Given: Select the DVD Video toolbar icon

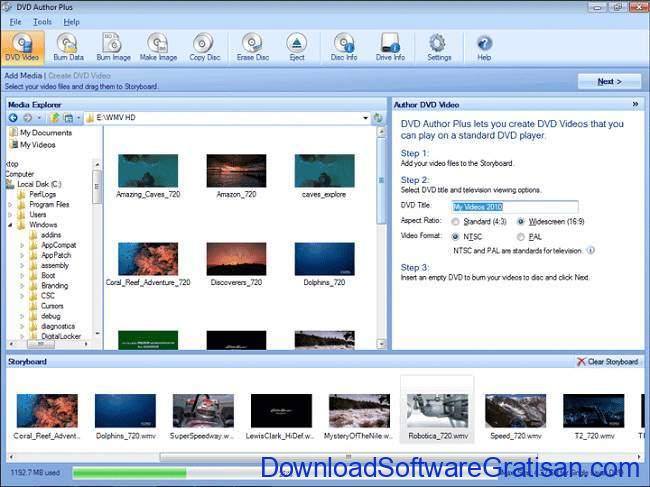Looking at the screenshot, I should point(22,47).
